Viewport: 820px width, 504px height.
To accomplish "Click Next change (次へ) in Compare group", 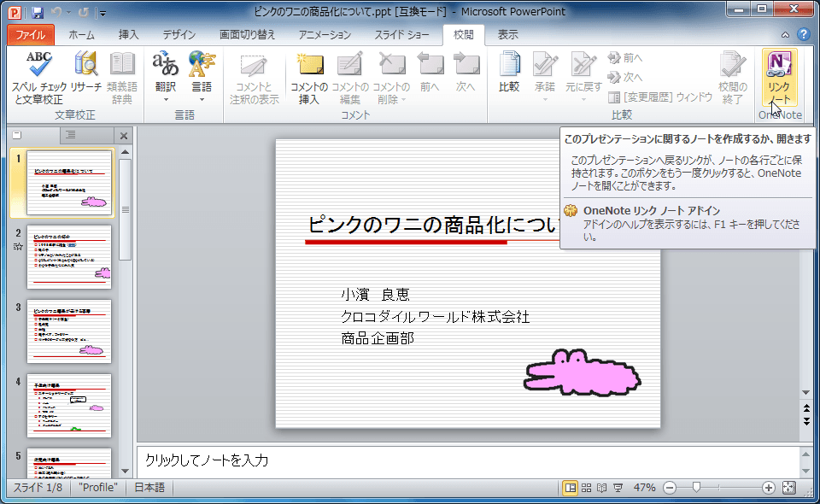I will point(625,77).
